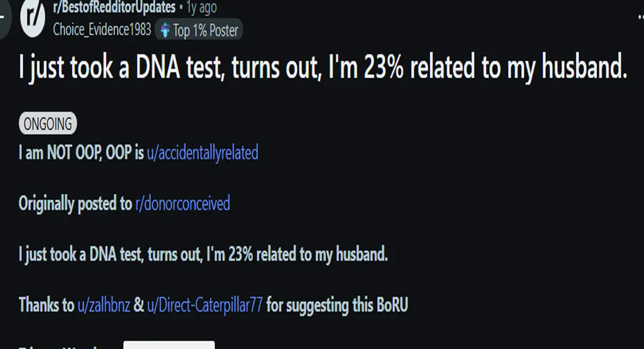Screen dimensions: 644x349
Task: Click the "Top 1% Poster" badge label
Action: (206, 31)
